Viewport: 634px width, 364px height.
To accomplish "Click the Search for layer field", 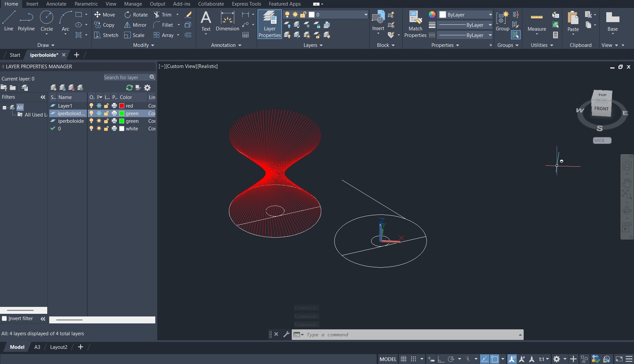I will pyautogui.click(x=126, y=78).
